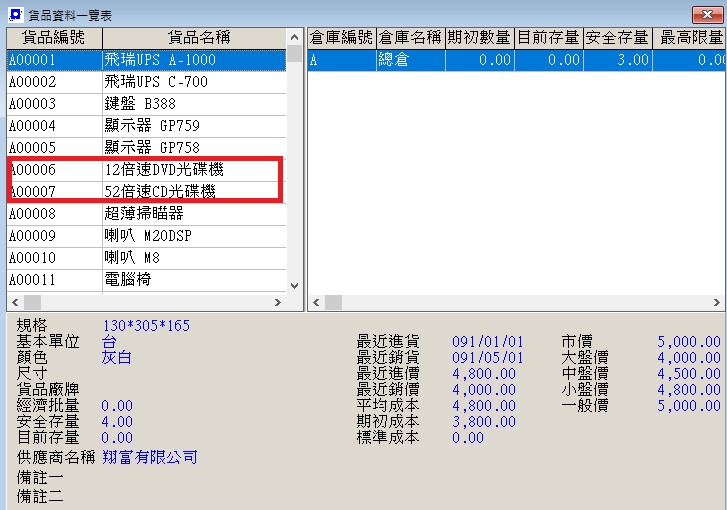Select the 12倍速DVD光碟機 product

coord(164,169)
